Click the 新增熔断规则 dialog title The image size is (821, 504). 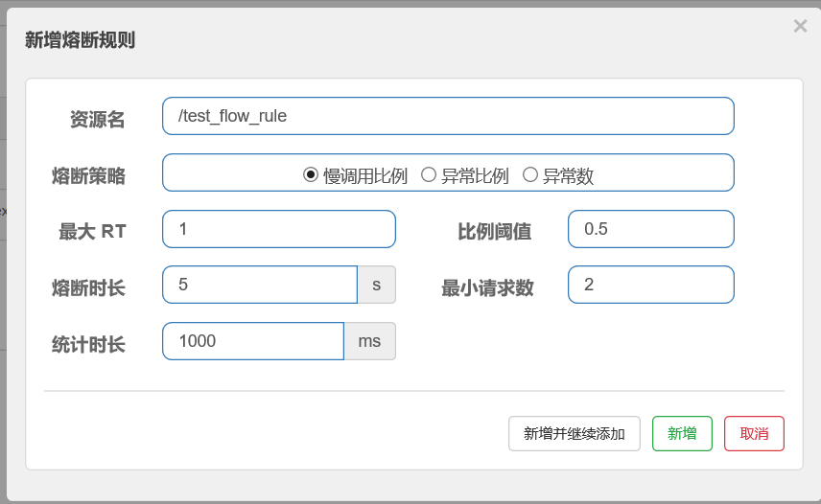point(80,39)
